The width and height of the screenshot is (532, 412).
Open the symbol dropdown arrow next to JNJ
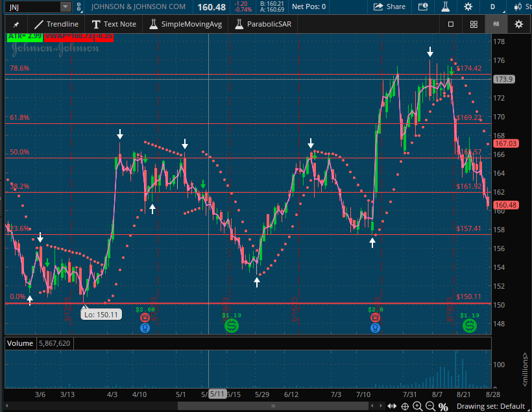click(x=66, y=6)
